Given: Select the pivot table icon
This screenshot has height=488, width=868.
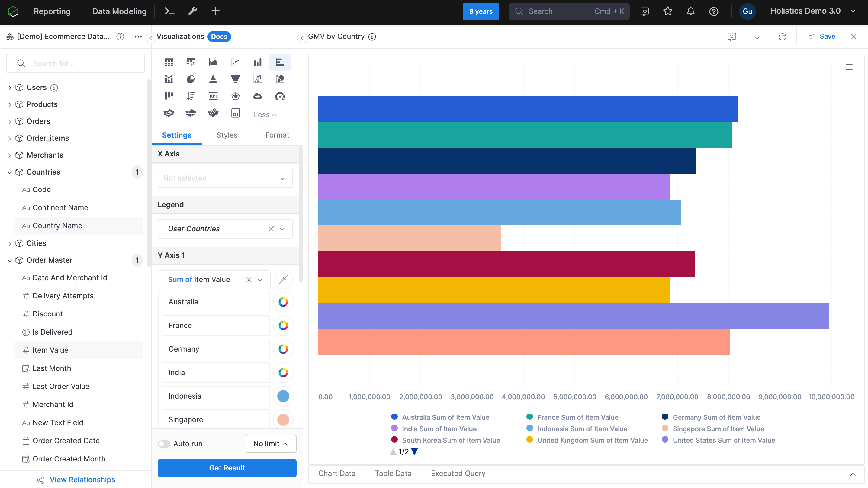Looking at the screenshot, I should coord(191,61).
